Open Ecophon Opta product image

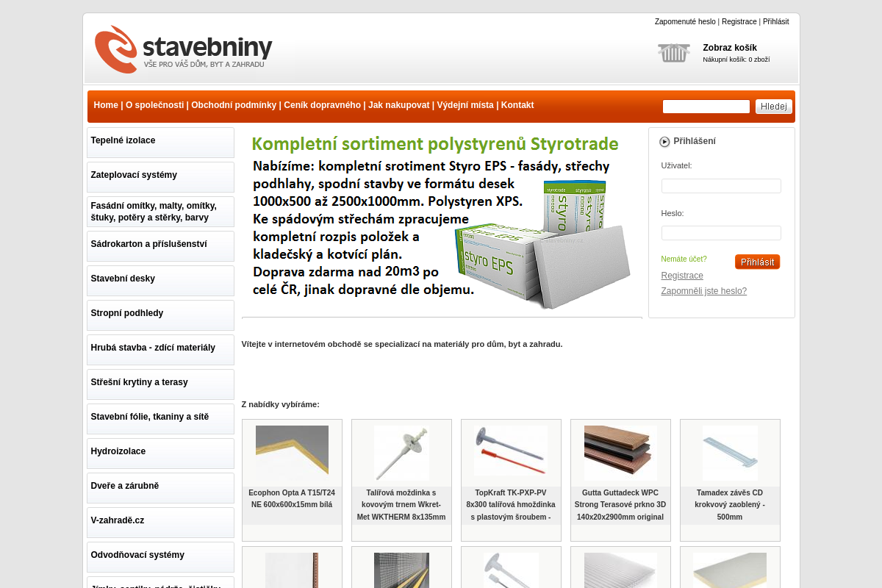coord(292,453)
